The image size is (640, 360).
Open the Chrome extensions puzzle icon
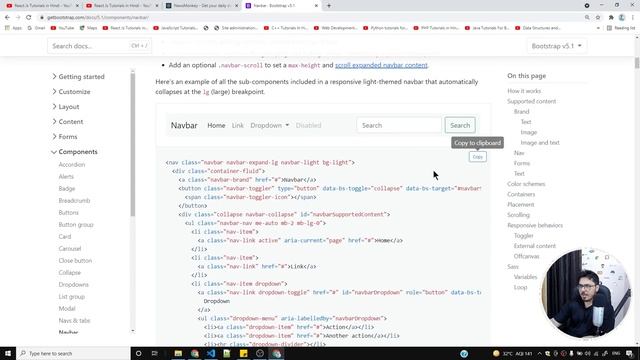[611, 18]
